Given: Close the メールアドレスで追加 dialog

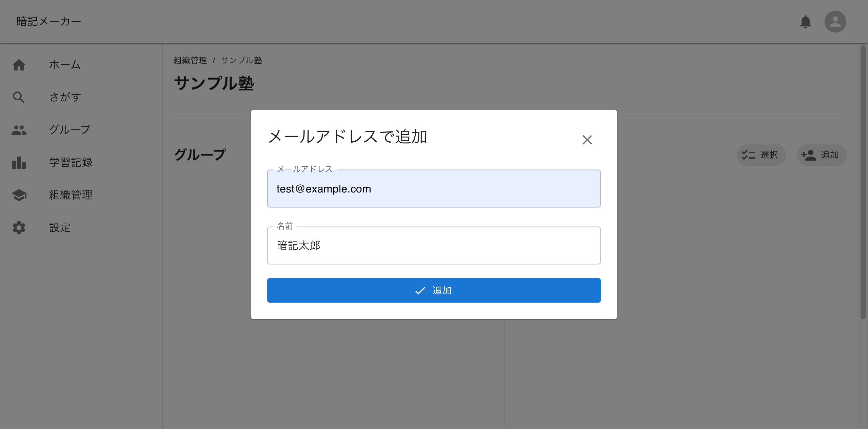Looking at the screenshot, I should tap(587, 140).
